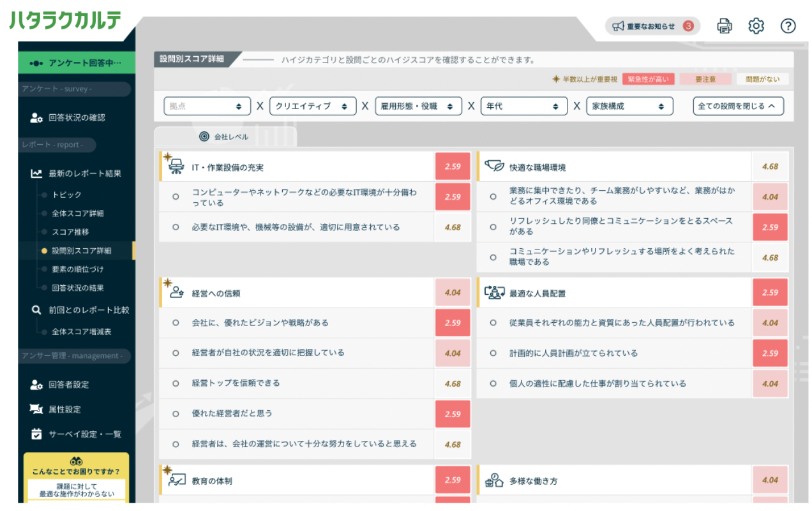Expand the 家族構成 dropdown

[x=629, y=107]
